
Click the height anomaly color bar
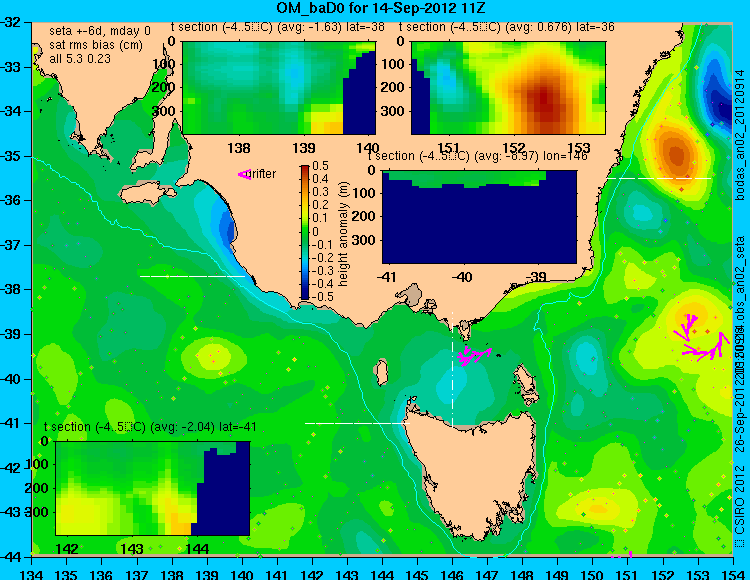(305, 232)
